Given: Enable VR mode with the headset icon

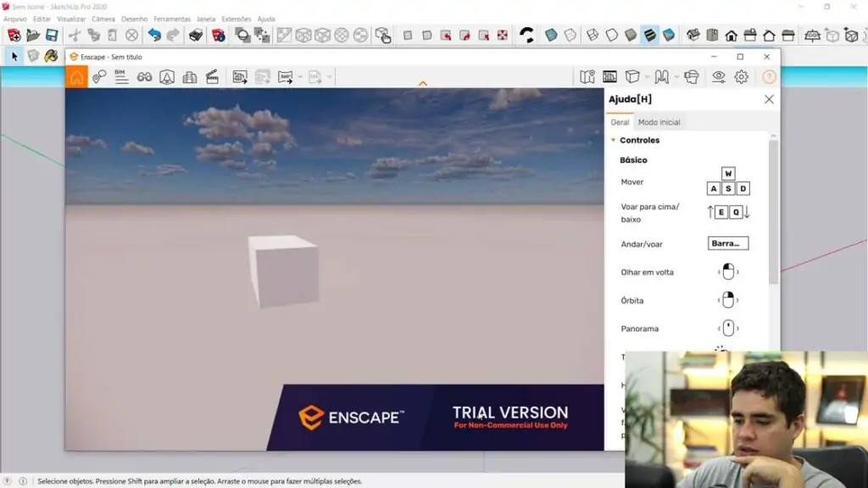Looking at the screenshot, I should pyautogui.click(x=691, y=76).
